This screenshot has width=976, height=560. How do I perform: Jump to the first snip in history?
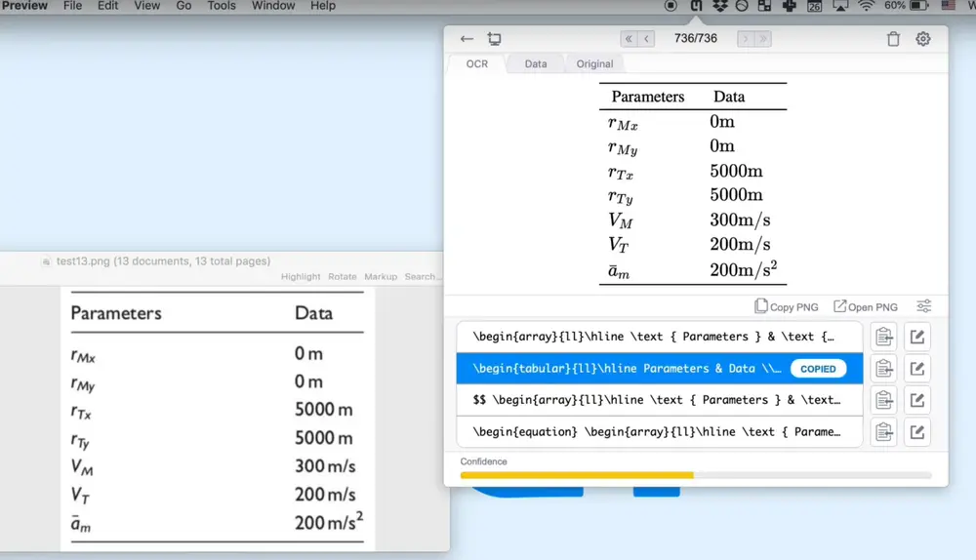tap(630, 39)
